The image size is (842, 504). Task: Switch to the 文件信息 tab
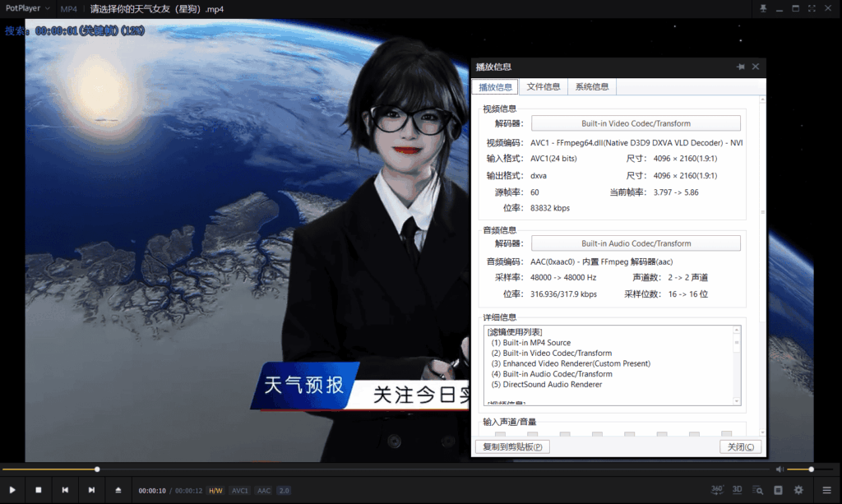tap(544, 87)
